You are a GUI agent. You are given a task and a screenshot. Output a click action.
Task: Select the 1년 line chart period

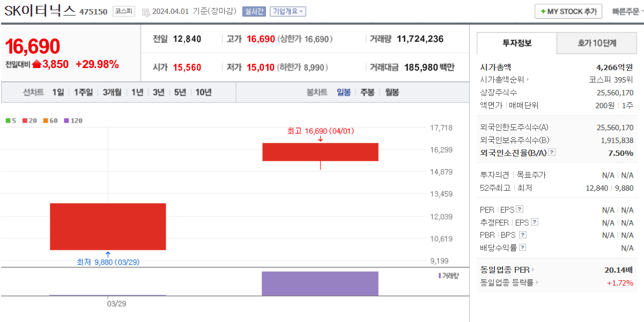[x=137, y=92]
